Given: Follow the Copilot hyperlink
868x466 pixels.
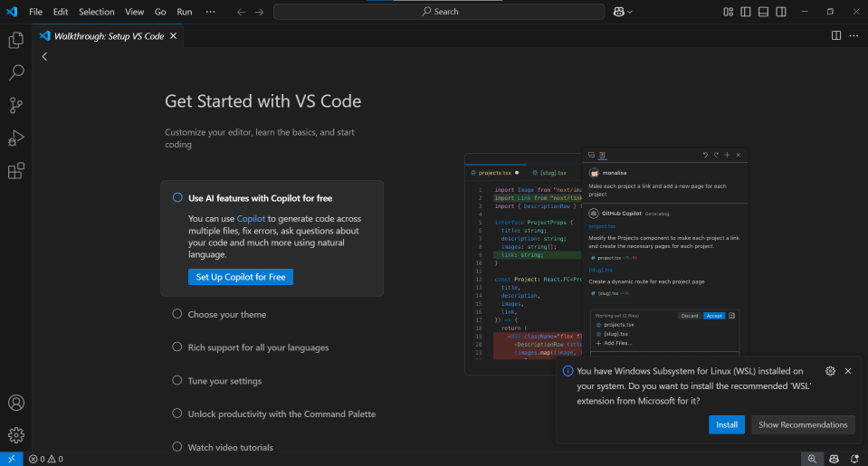Looking at the screenshot, I should click(x=251, y=219).
